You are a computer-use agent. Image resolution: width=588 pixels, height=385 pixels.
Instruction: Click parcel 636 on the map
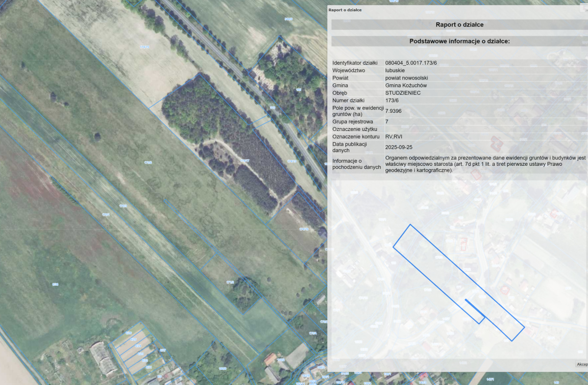tap(55, 284)
